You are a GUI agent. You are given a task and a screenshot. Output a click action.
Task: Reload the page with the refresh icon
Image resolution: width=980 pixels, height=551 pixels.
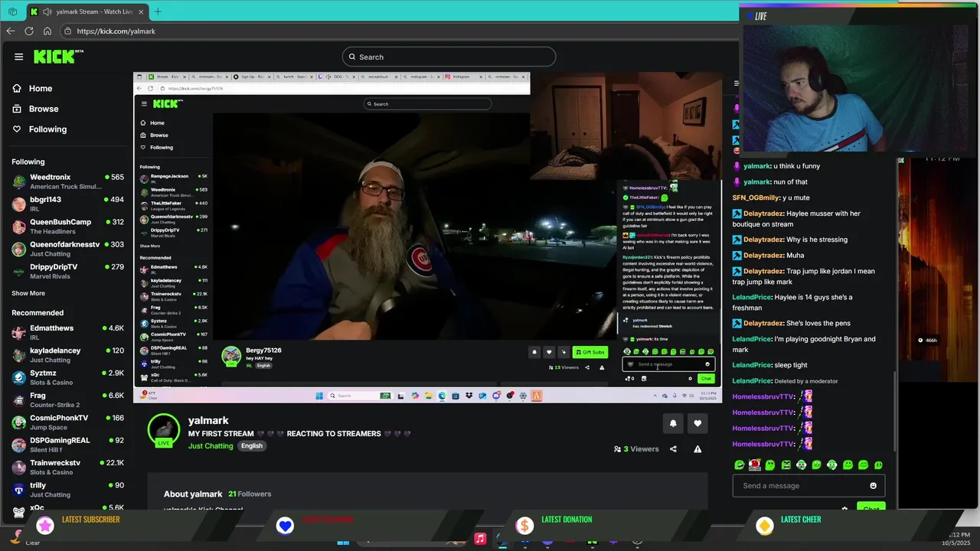pyautogui.click(x=28, y=31)
